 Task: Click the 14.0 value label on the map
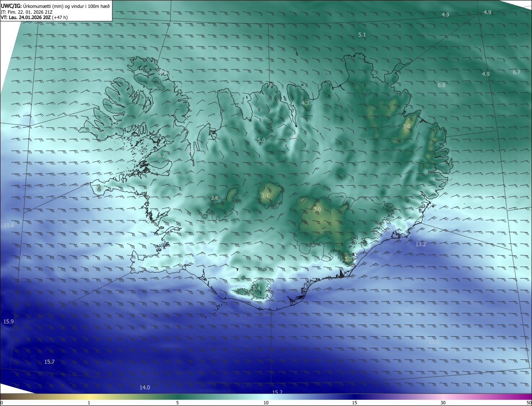tap(145, 387)
